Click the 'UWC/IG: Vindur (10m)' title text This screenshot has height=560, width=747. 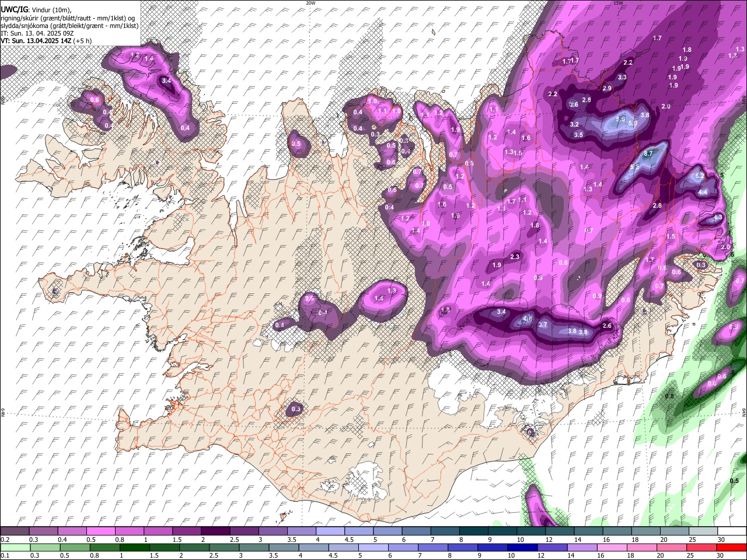[36, 10]
